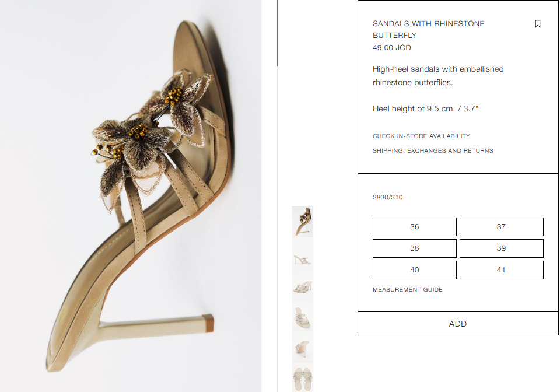Select size 36
This screenshot has height=392, width=560.
pos(415,227)
